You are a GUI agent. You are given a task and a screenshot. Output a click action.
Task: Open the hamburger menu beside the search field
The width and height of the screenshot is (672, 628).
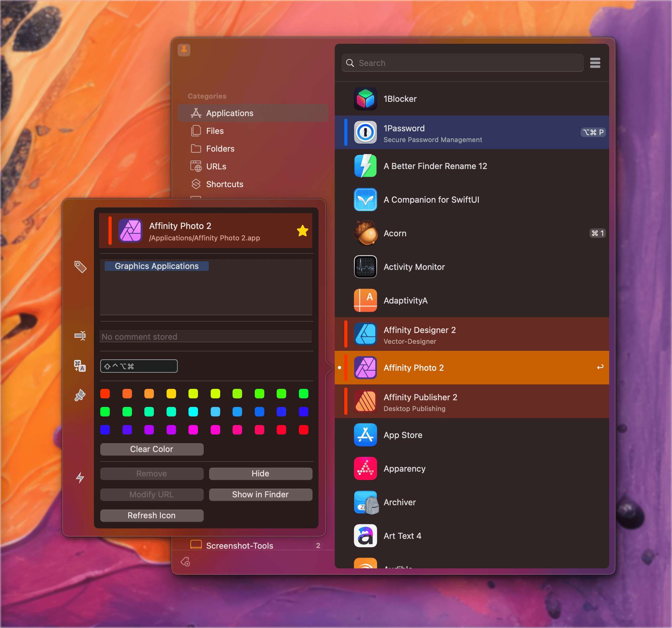(x=595, y=63)
